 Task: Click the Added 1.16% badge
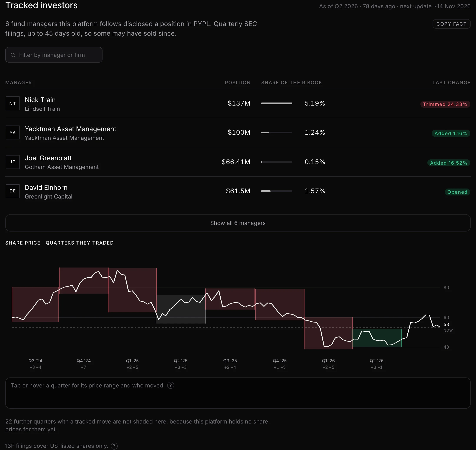(451, 133)
